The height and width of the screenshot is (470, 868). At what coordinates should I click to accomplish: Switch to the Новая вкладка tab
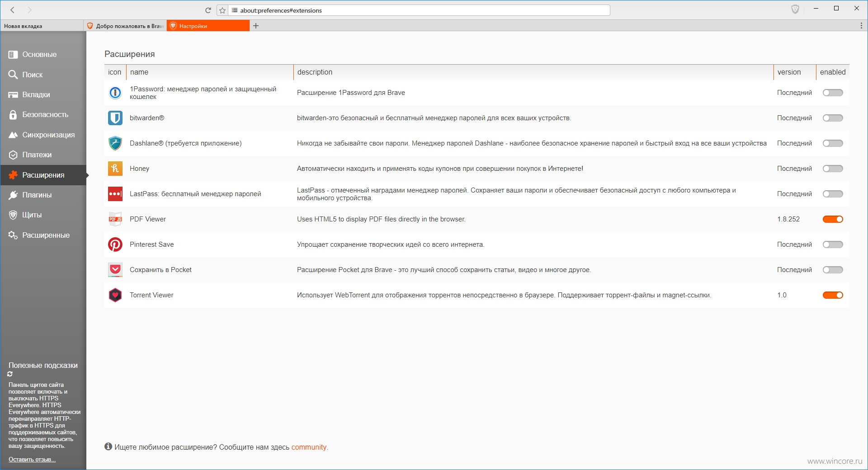tap(42, 26)
